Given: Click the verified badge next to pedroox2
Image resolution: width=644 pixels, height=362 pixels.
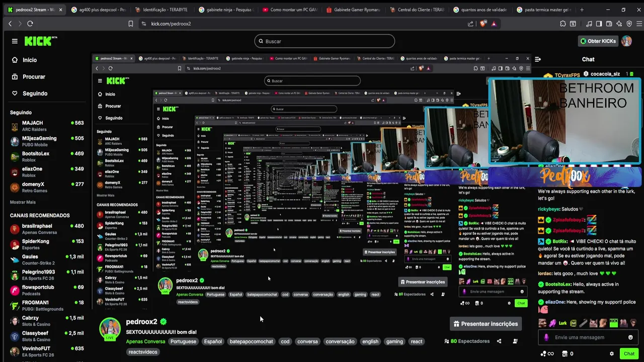Looking at the screenshot, I should pyautogui.click(x=164, y=322).
